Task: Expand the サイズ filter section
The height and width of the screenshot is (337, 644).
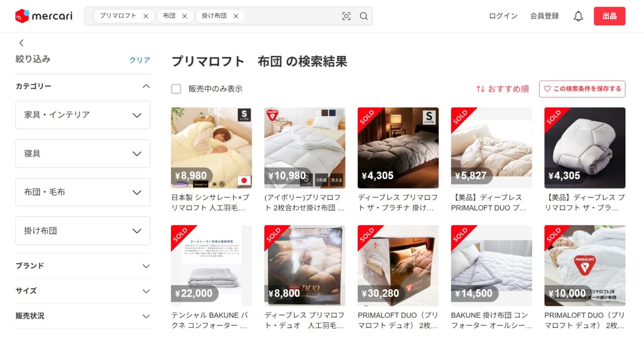Action: [83, 291]
